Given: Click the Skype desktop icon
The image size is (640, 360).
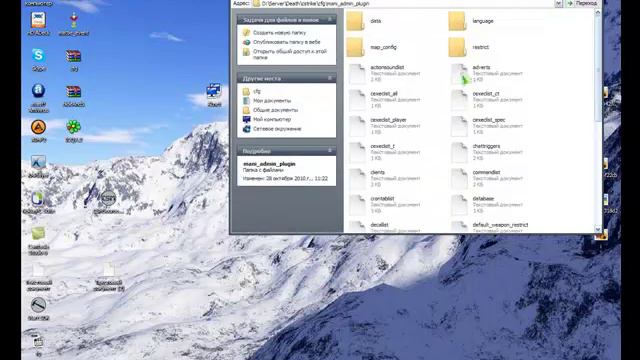Looking at the screenshot, I should (x=38, y=56).
